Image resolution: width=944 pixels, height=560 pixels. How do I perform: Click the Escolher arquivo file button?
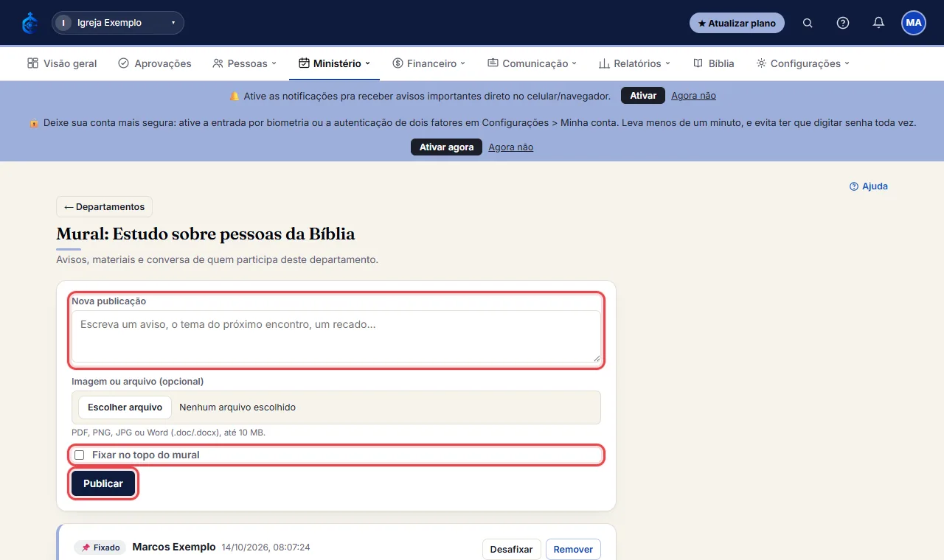pos(125,407)
